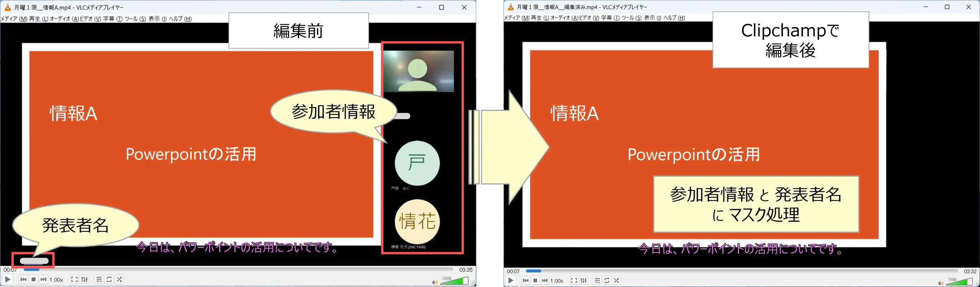Open メディア menu in the left VLC window
This screenshot has height=287, width=980.
tap(14, 19)
